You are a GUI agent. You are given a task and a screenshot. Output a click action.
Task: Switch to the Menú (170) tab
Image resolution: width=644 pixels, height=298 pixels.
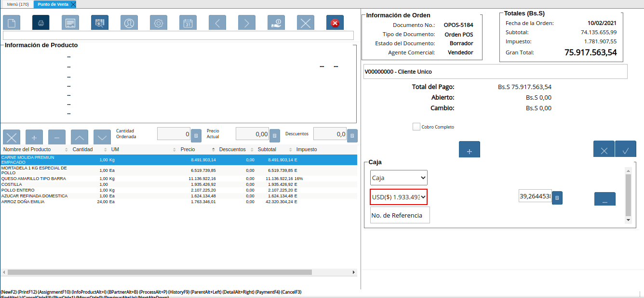18,4
